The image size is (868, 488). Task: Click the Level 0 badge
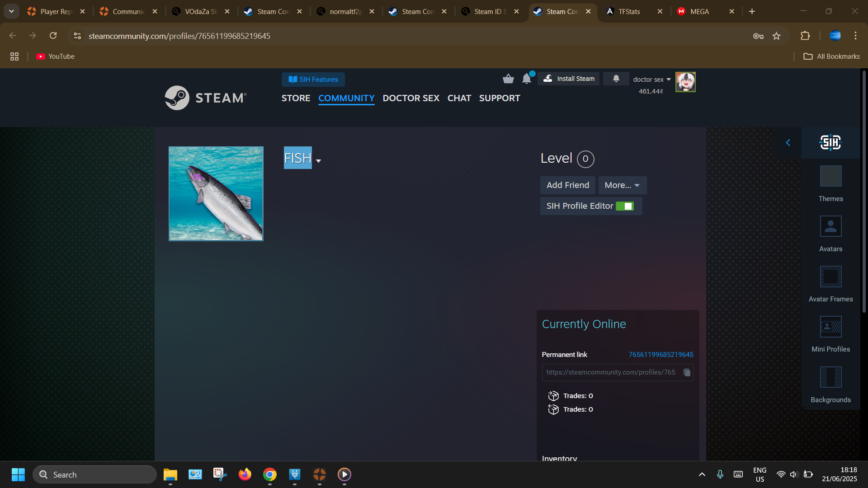pyautogui.click(x=585, y=159)
